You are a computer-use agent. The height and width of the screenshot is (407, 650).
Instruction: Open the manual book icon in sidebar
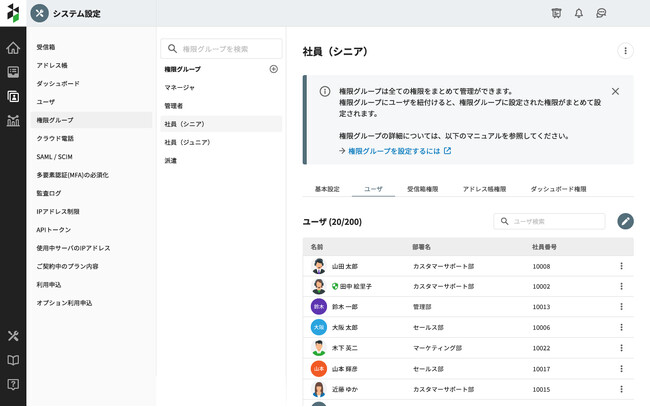tap(13, 360)
